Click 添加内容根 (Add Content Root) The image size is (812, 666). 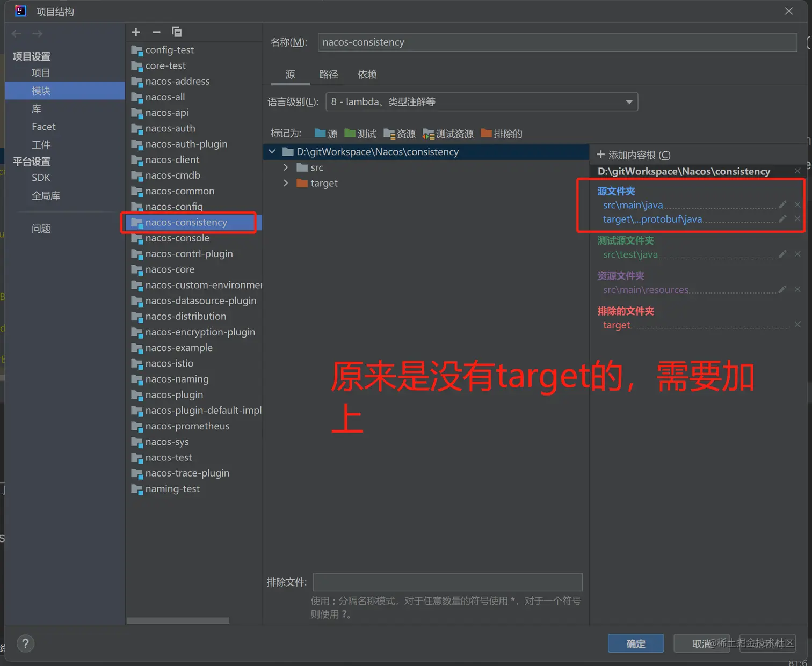(634, 155)
